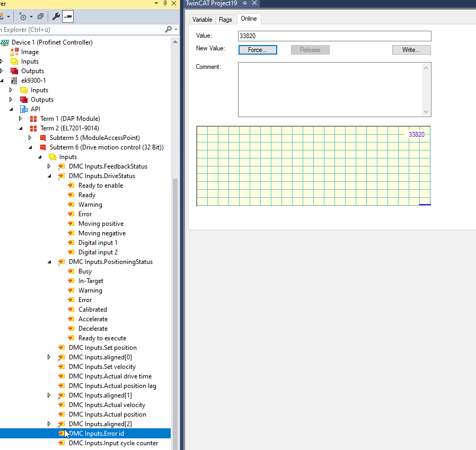476x450 pixels.
Task: Click the ek9300-1 device icon
Action: click(14, 81)
